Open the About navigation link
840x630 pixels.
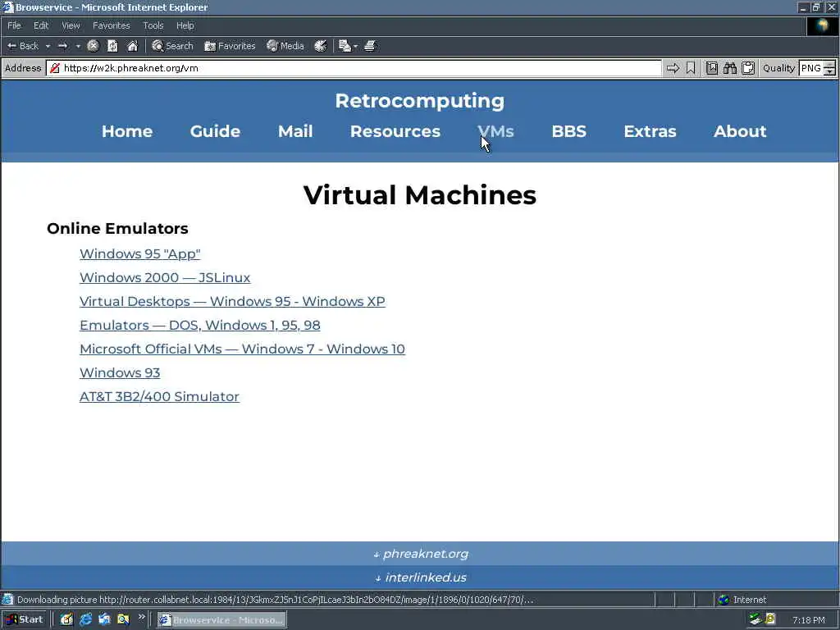coord(740,131)
